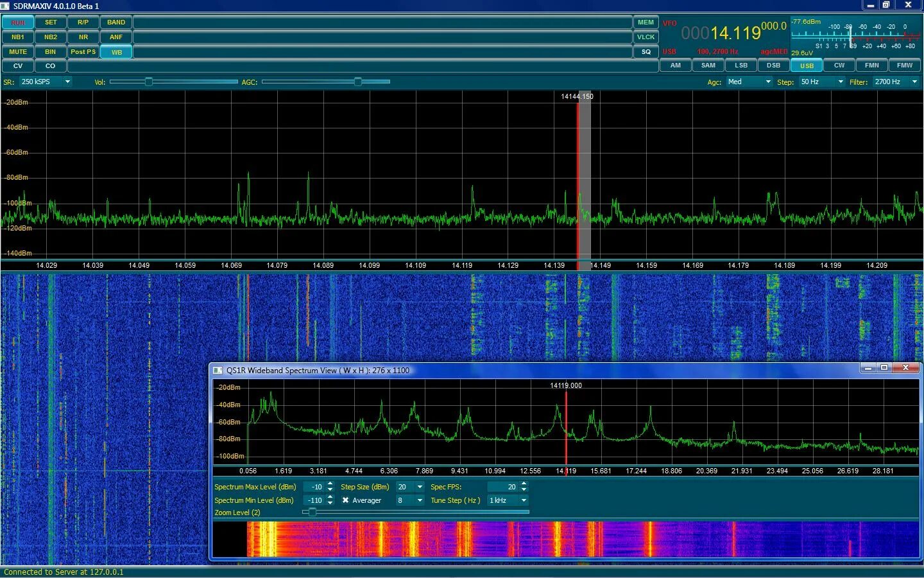This screenshot has width=924, height=578.
Task: Toggle the CV button
Action: click(18, 66)
